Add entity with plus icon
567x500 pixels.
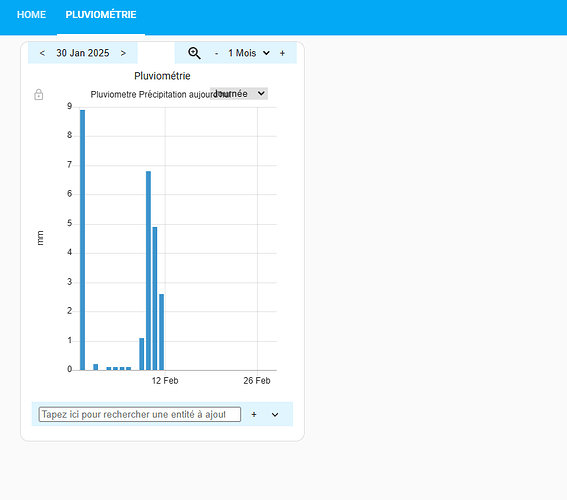[x=254, y=414]
